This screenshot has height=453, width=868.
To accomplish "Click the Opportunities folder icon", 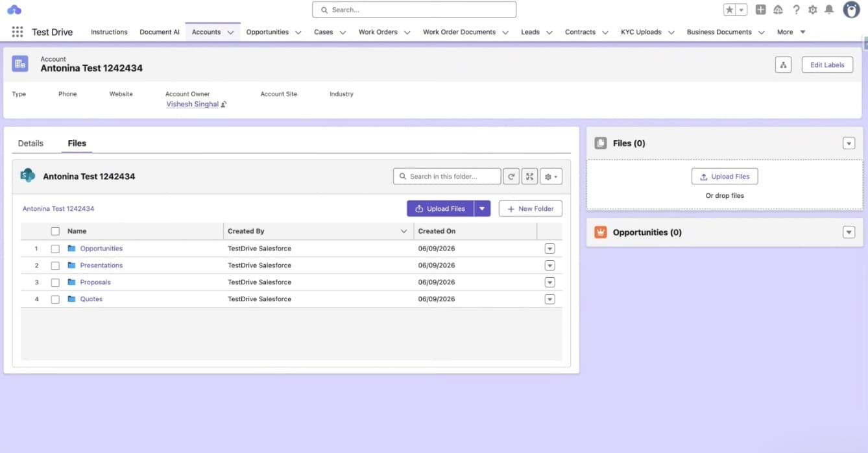I will 72,249.
